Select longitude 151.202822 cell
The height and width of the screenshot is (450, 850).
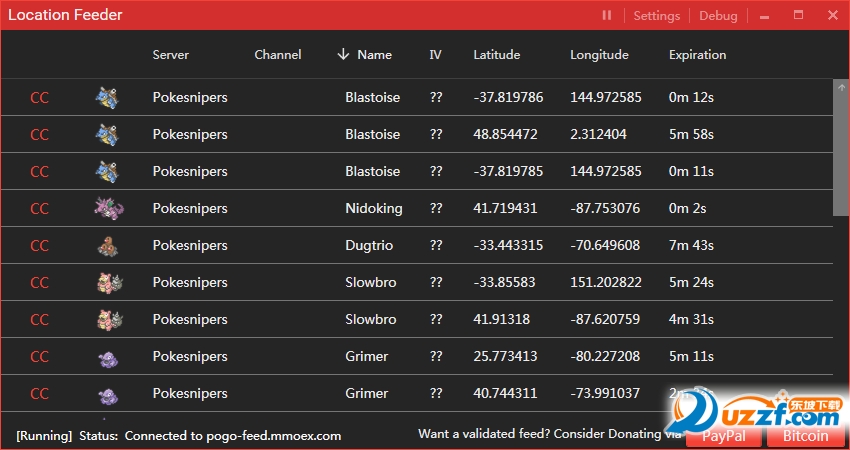(606, 282)
